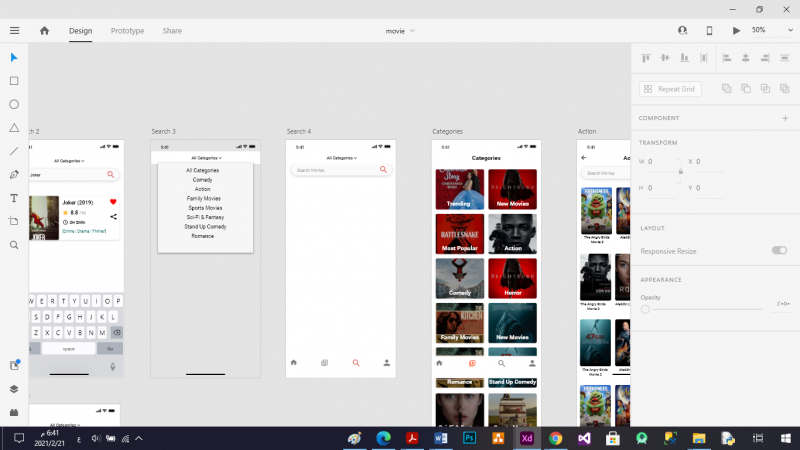Align bottom edges icon

[684, 58]
